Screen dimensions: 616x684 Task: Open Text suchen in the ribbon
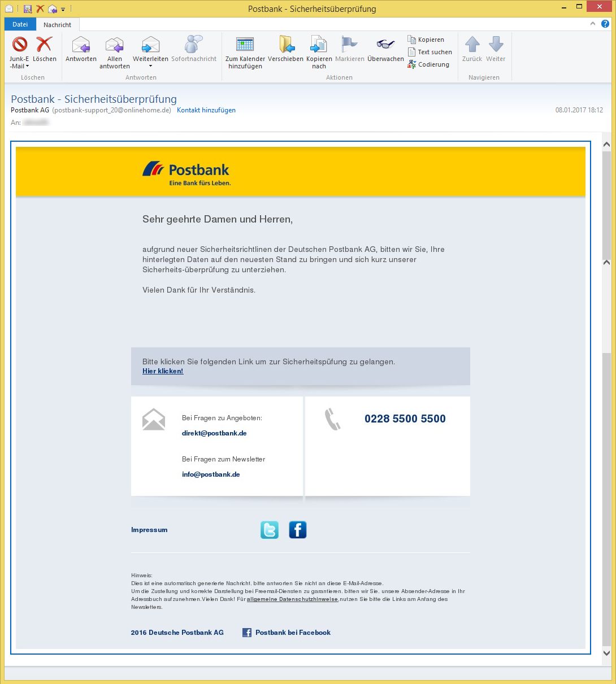click(x=430, y=52)
